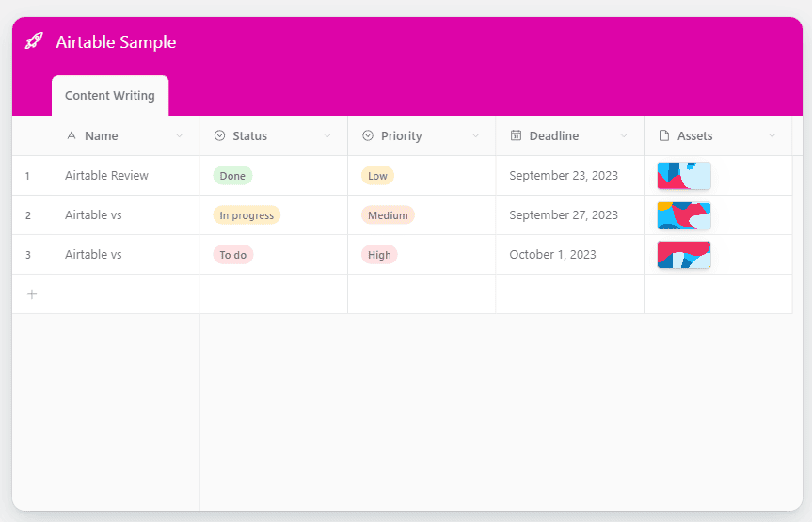Add a new row with the plus icon
812x522 pixels.
[32, 294]
